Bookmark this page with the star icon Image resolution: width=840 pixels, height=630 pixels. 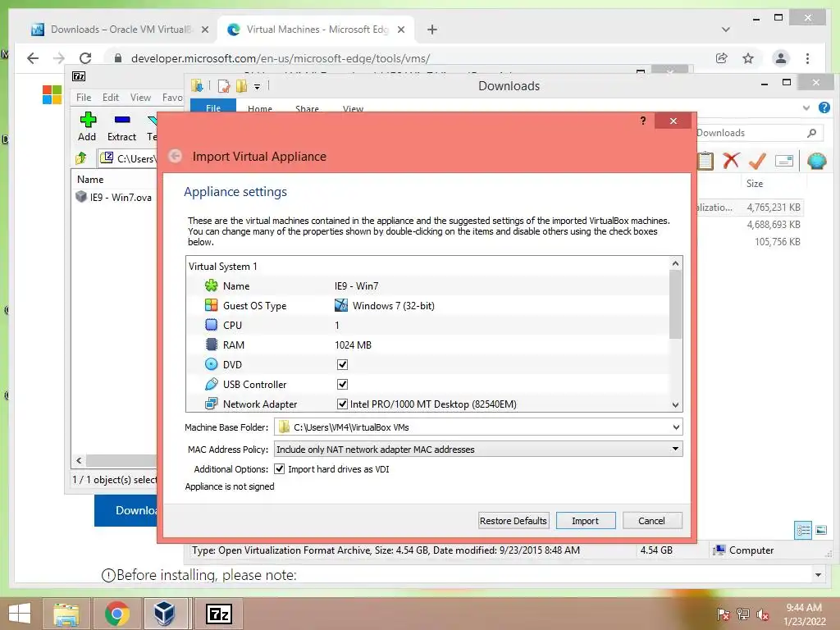tap(748, 58)
